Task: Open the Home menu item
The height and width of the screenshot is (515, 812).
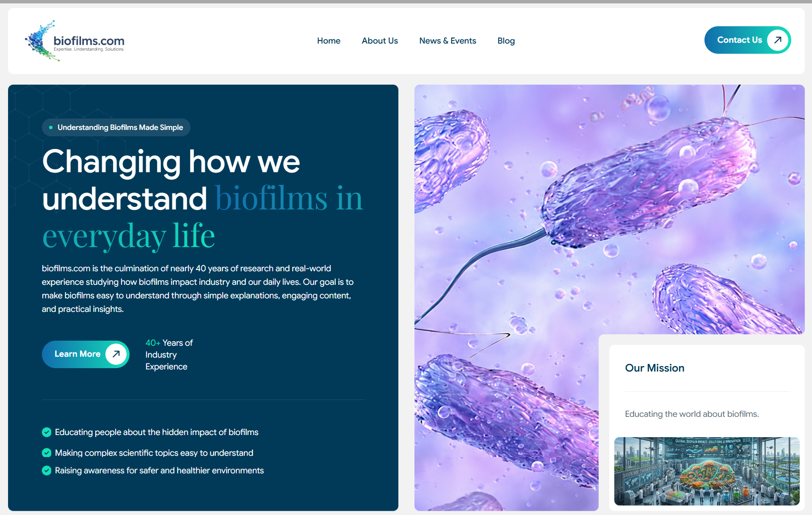Action: 329,41
